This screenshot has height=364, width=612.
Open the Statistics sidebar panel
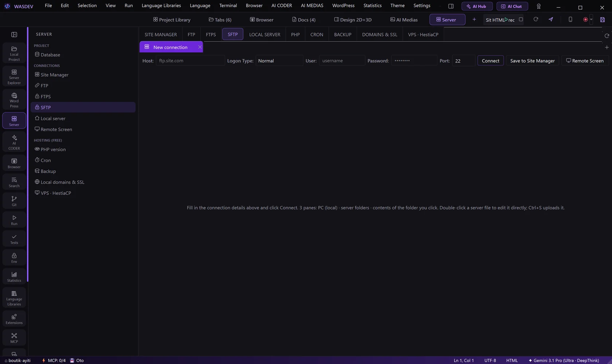(x=14, y=277)
